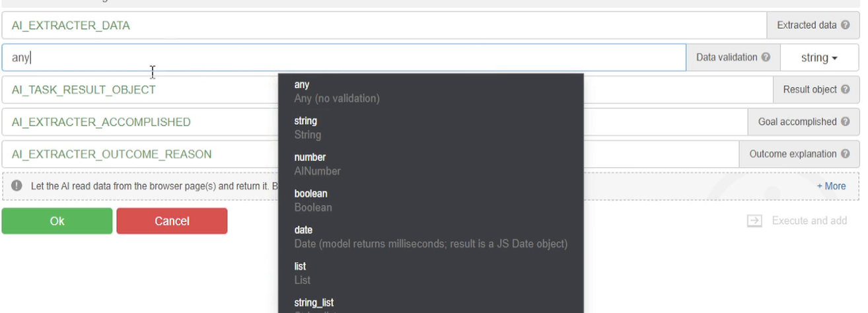The width and height of the screenshot is (868, 313).
Task: Select 'string_list' entry in the suggestion list
Action: coord(431,304)
